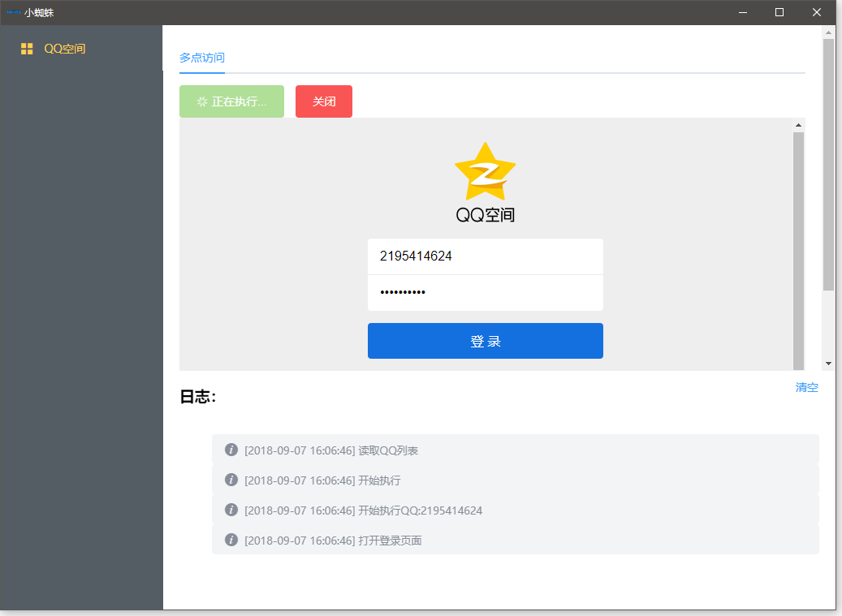The width and height of the screenshot is (842, 616).
Task: Click the outer page scroll-down arrow
Action: pyautogui.click(x=828, y=364)
